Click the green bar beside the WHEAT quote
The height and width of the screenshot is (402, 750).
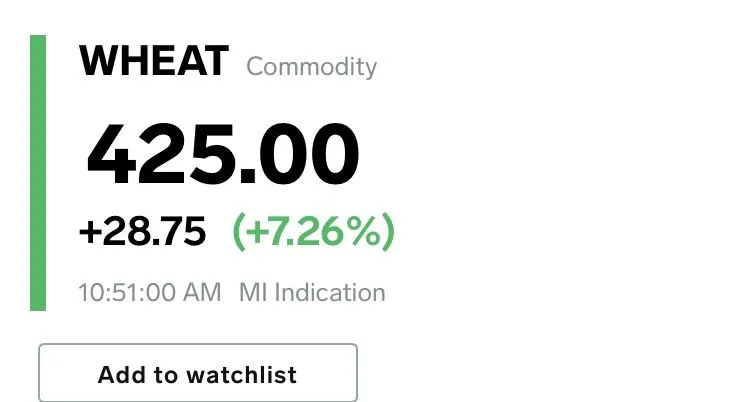(38, 172)
